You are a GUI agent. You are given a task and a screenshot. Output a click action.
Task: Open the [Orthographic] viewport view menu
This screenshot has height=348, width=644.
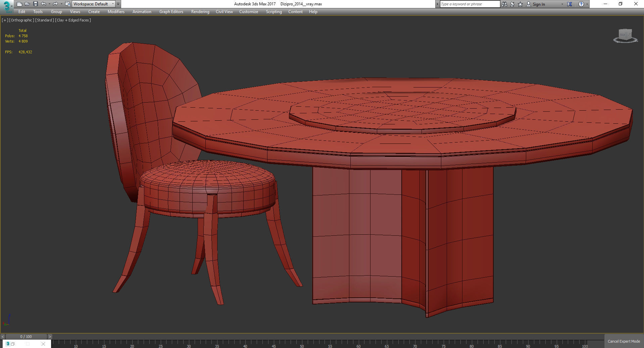[21, 20]
